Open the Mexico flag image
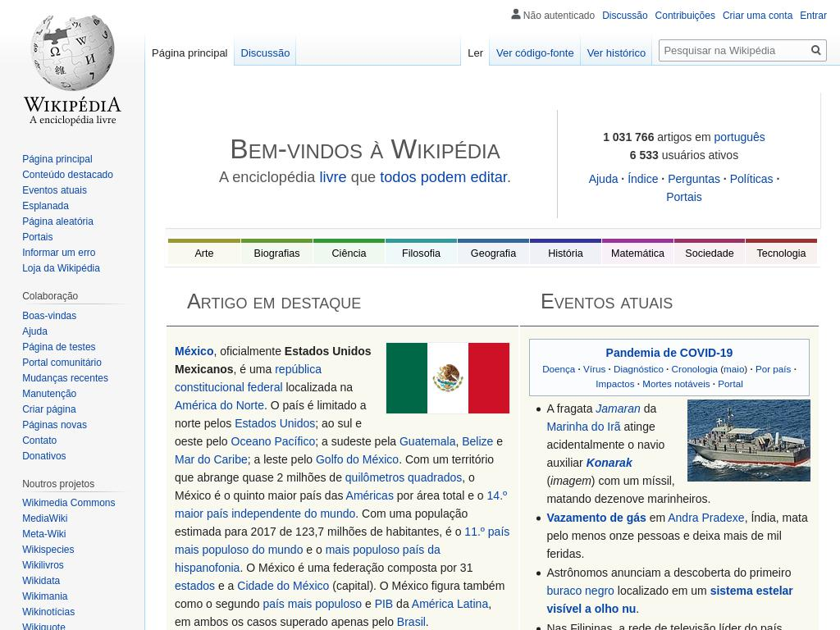This screenshot has width=840, height=630. pyautogui.click(x=447, y=378)
